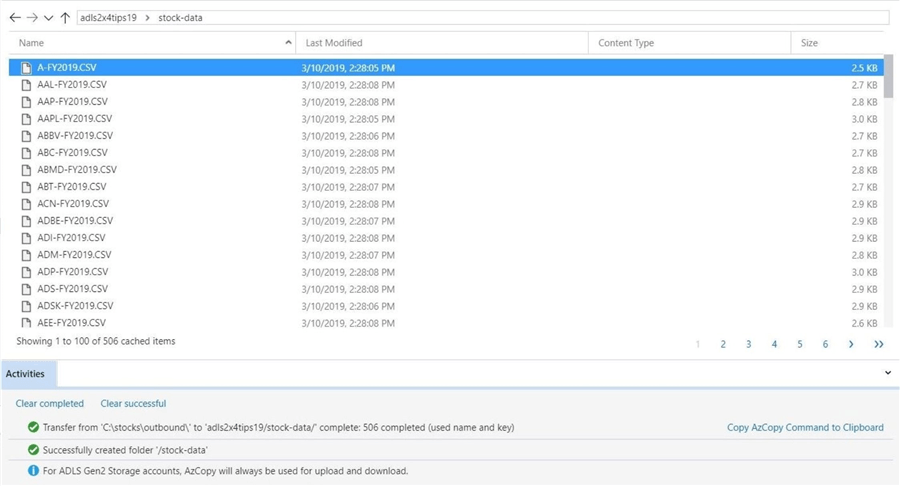
Task: Select the ADSK-FY2019.CSV file icon
Action: 26,306
